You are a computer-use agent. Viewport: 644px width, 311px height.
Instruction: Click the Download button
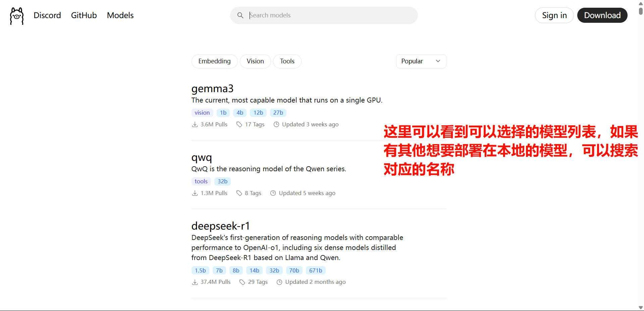pos(602,15)
